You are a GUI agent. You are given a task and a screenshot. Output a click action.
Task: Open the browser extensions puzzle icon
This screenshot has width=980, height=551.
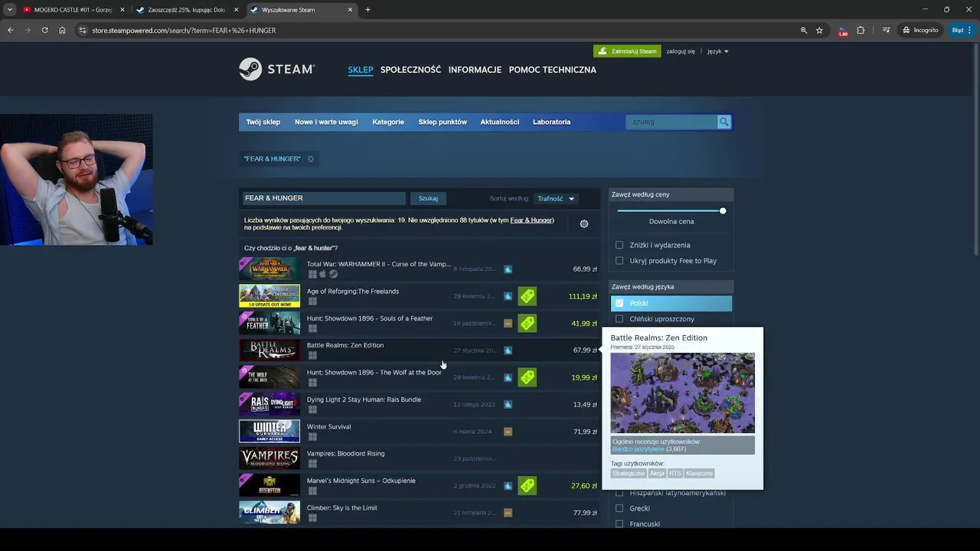861,30
